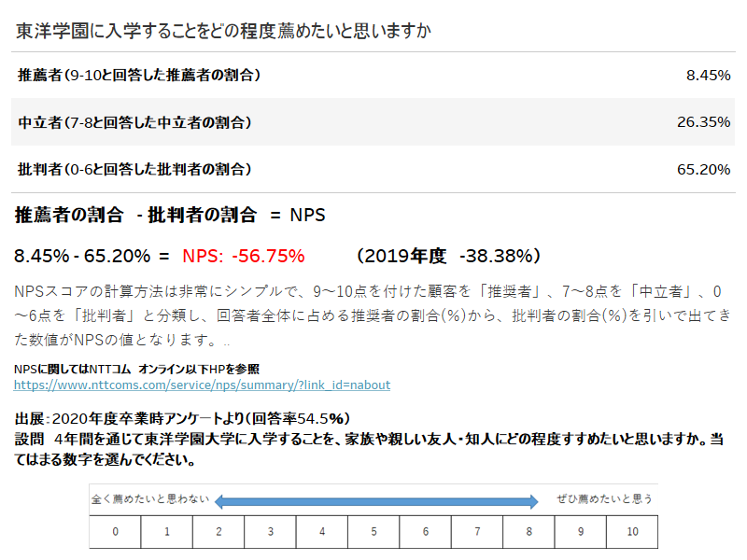This screenshot has height=560, width=747.
Task: Click the 中立者 (7-8) row label
Action: click(134, 122)
